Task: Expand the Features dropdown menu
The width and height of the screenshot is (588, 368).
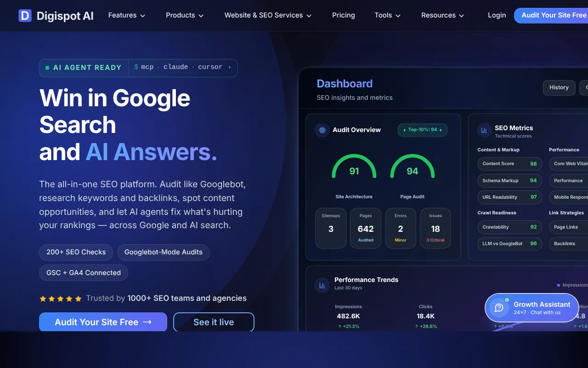Action: 127,15
